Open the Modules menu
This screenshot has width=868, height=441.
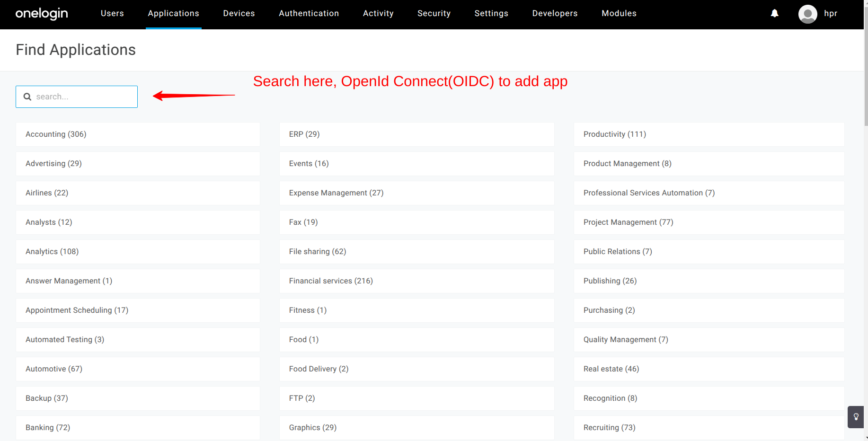[x=619, y=13]
